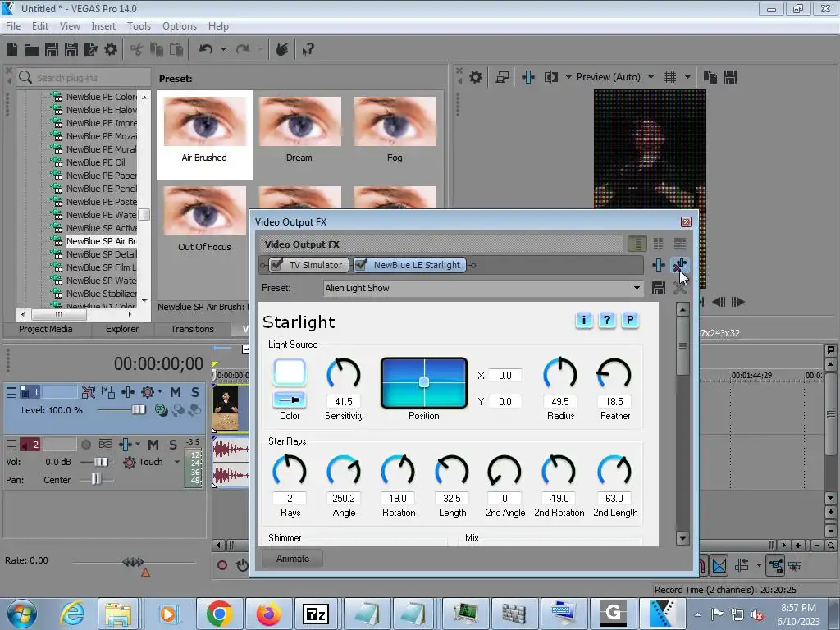This screenshot has height=630, width=840.
Task: Open the Preview (Auto) quality dropdown
Action: pos(651,77)
